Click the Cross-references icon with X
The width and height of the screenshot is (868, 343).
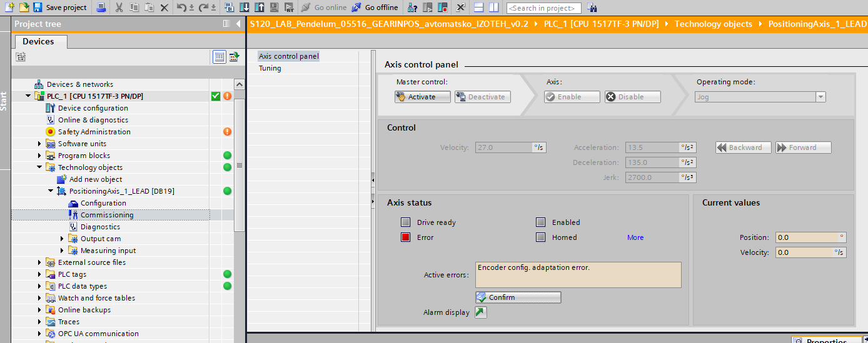[460, 7]
